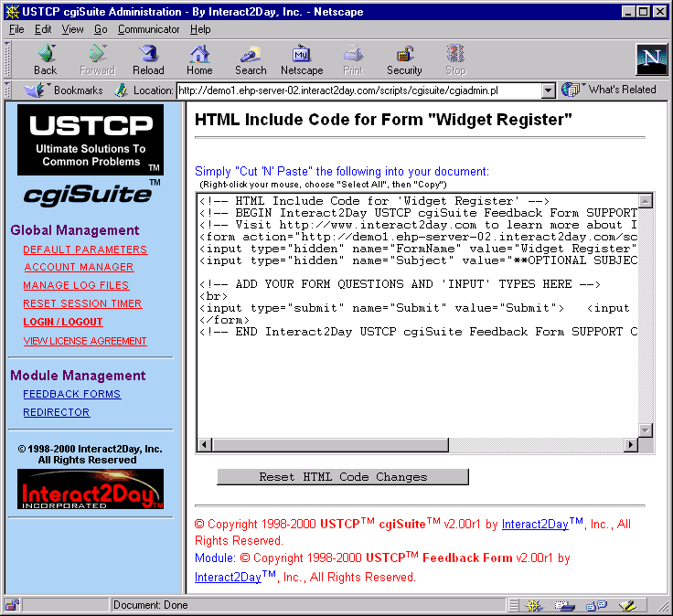The image size is (673, 616).
Task: Go to the Home page icon
Action: pyautogui.click(x=199, y=59)
